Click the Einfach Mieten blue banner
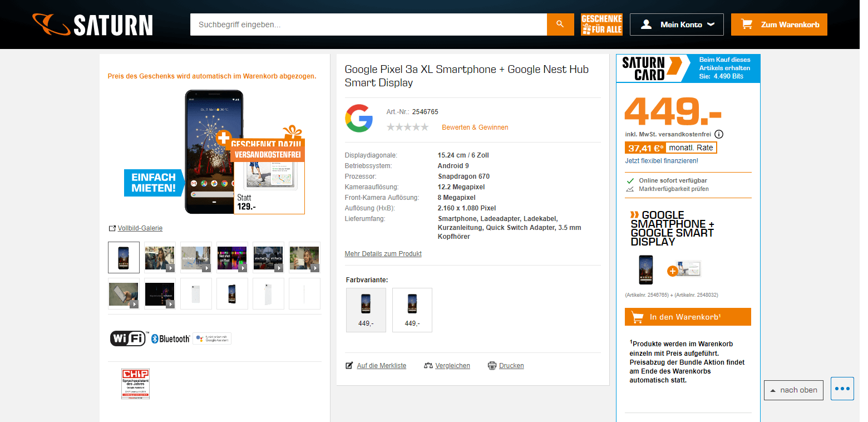 [x=154, y=183]
